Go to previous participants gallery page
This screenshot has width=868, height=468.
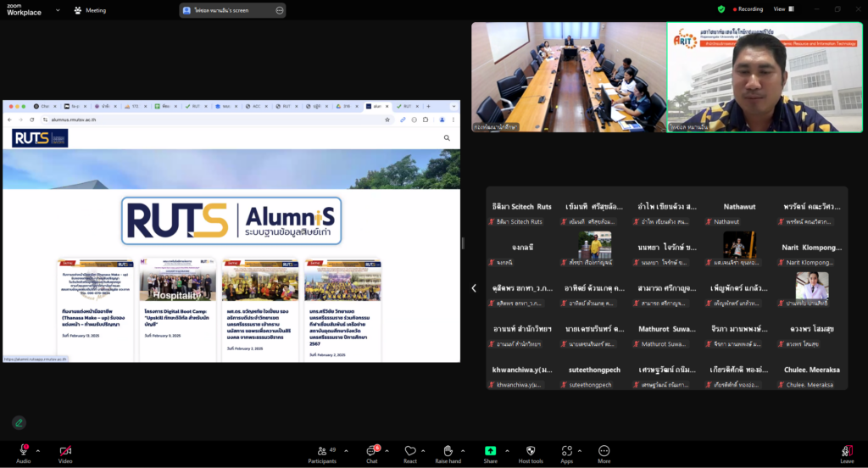pyautogui.click(x=474, y=288)
